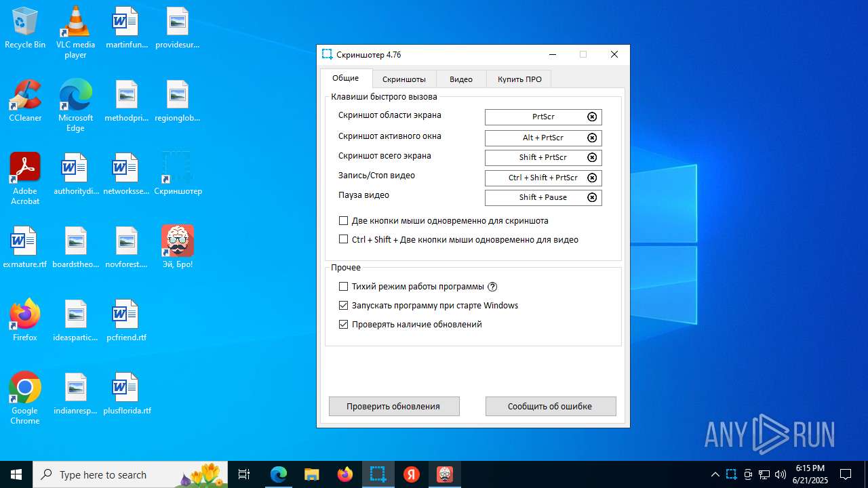
Task: Open Firefox from the taskbar
Action: [345, 474]
